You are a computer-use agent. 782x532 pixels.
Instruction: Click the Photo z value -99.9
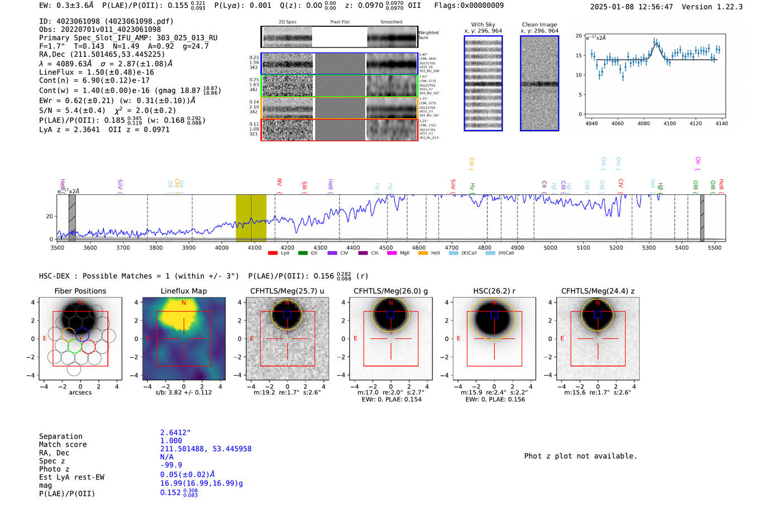coord(171,465)
